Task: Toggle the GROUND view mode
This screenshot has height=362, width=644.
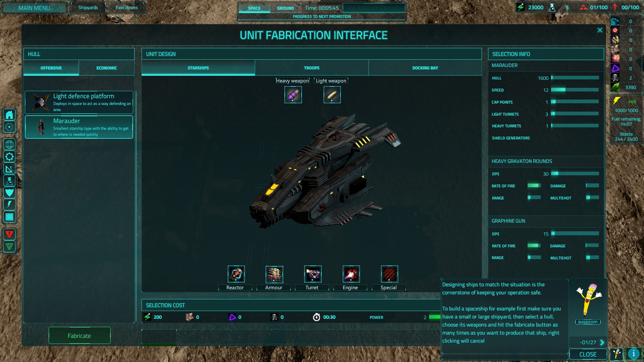Action: tap(285, 8)
